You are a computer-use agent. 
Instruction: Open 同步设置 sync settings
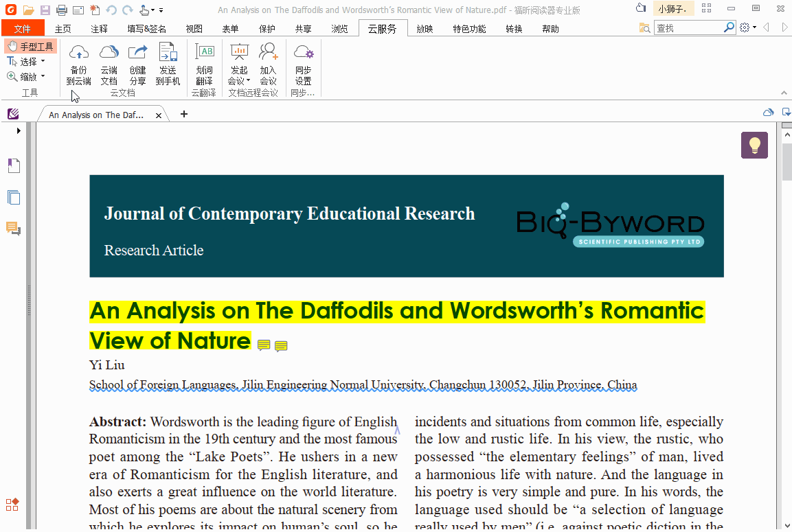click(x=303, y=65)
